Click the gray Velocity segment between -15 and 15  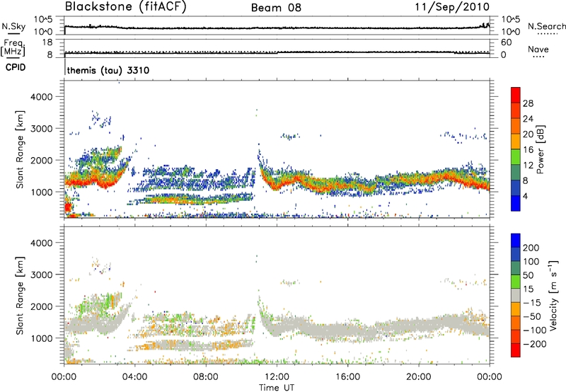516,295
